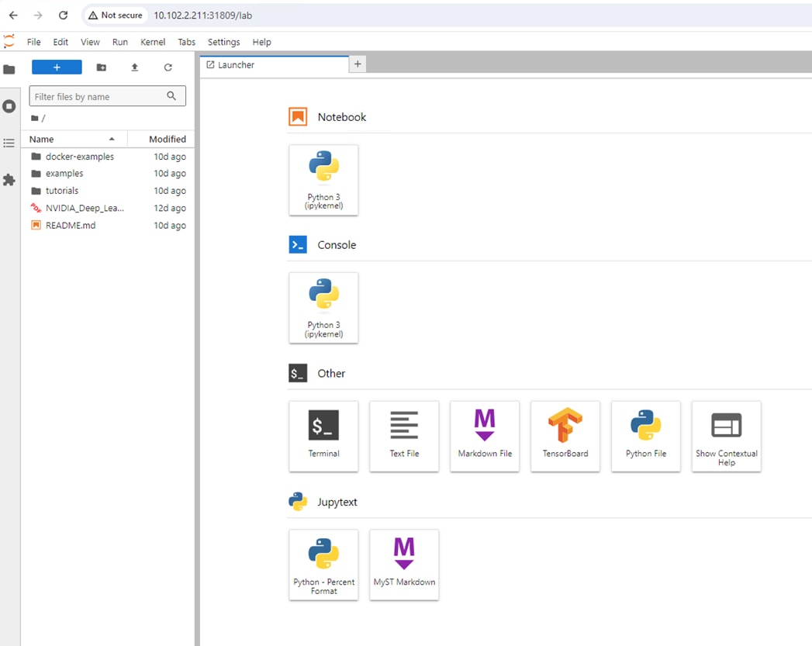Open the View menu
This screenshot has height=646, width=812.
coord(90,42)
